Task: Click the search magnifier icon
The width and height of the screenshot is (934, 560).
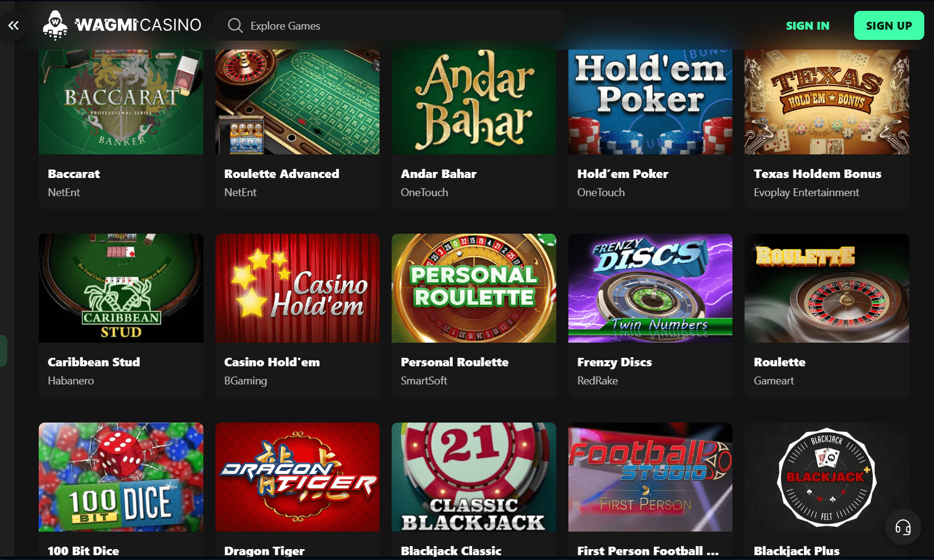Action: 235,25
